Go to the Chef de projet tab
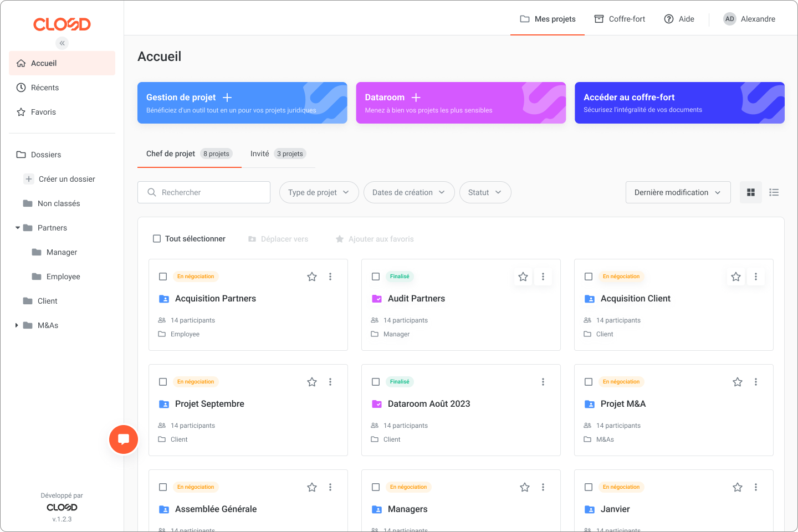The image size is (798, 532). click(170, 154)
